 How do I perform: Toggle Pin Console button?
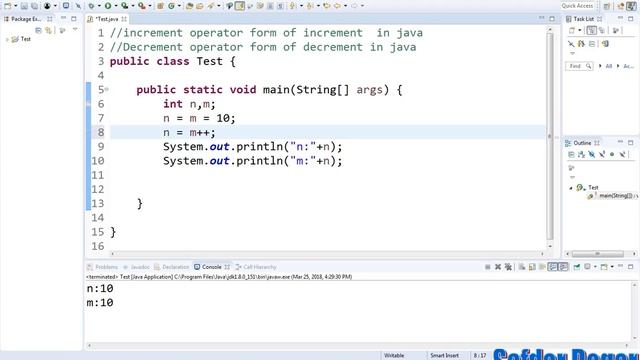pos(576,267)
